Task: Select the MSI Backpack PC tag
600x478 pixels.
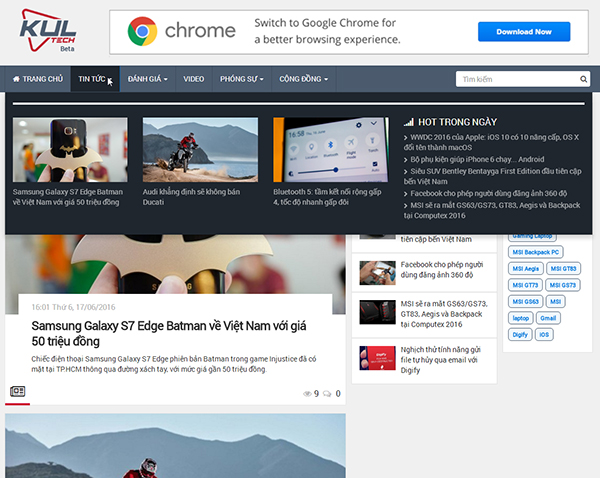Action: 535,252
